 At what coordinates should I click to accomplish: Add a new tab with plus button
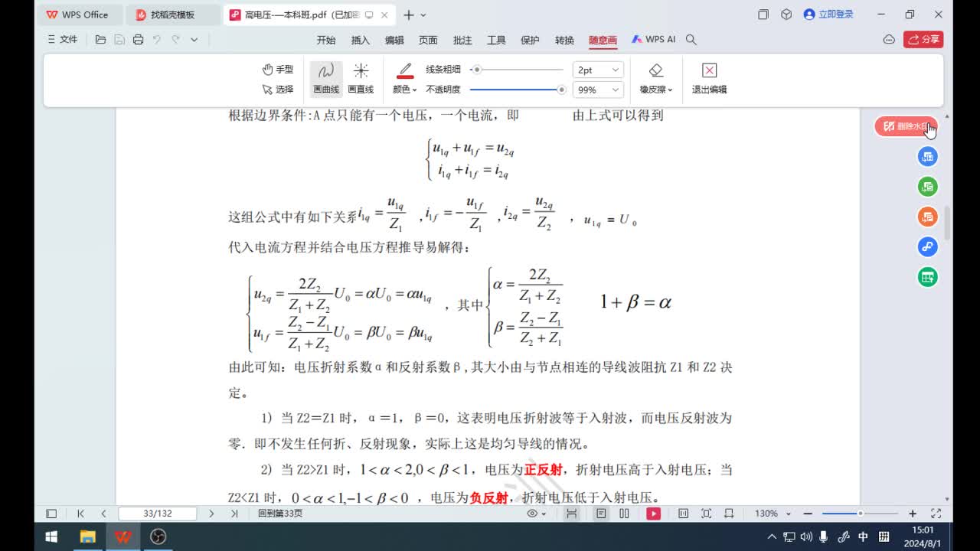pos(409,15)
